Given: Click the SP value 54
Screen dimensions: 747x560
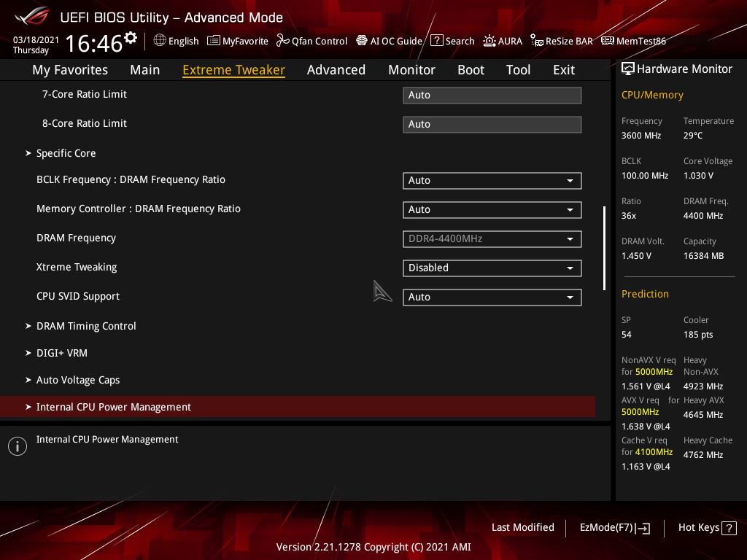Looking at the screenshot, I should pos(627,335).
